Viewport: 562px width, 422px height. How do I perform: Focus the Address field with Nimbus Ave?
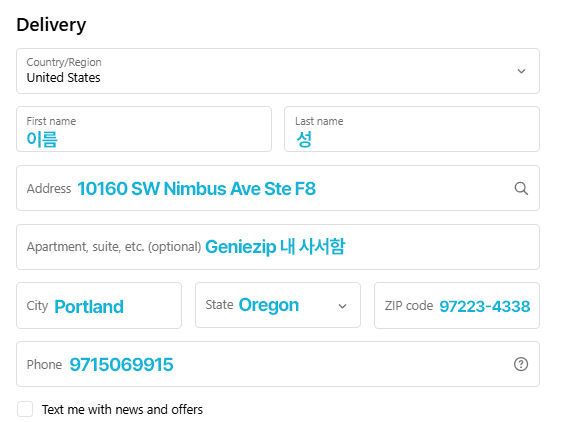coord(278,188)
